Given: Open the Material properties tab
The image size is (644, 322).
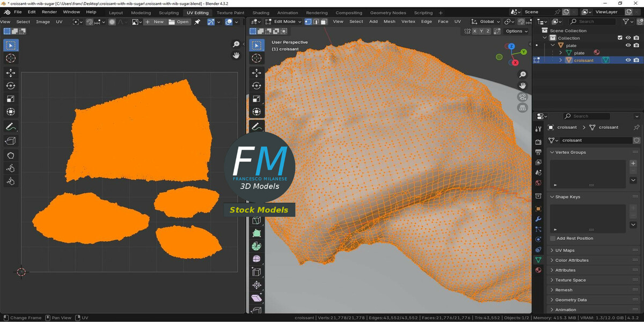Looking at the screenshot, I should click(x=538, y=270).
